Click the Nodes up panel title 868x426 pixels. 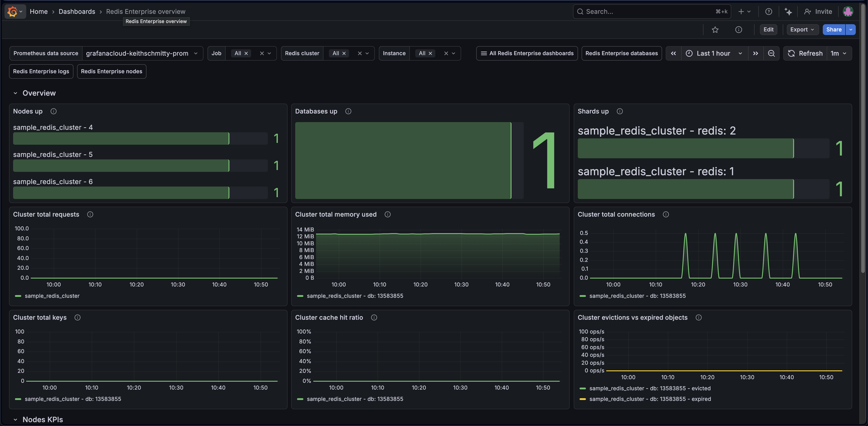[x=28, y=111]
